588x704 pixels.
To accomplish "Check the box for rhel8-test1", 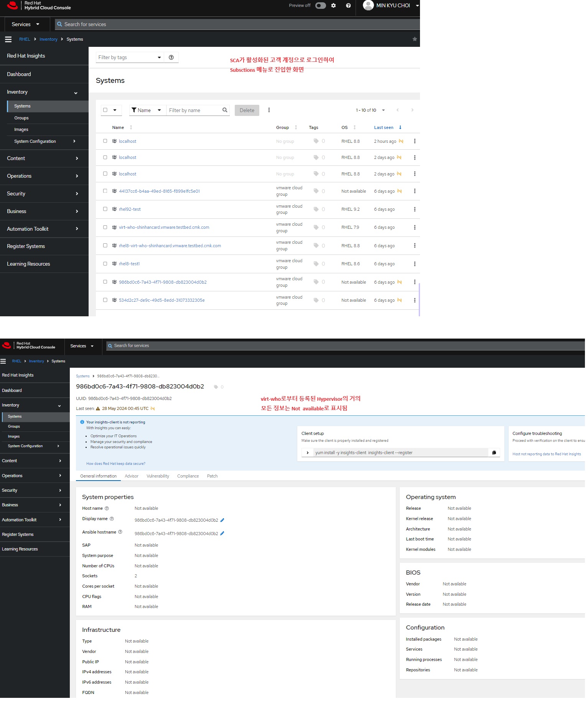I will 105,264.
